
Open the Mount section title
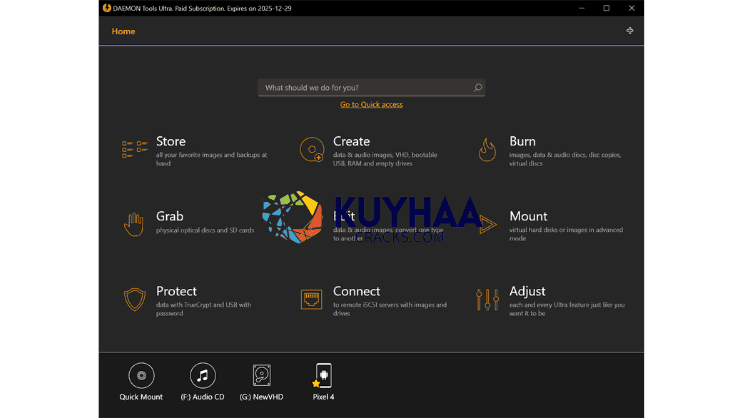point(528,216)
